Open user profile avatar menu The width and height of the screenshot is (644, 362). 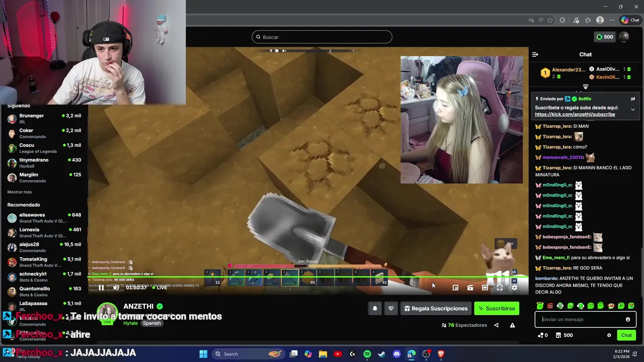click(624, 37)
